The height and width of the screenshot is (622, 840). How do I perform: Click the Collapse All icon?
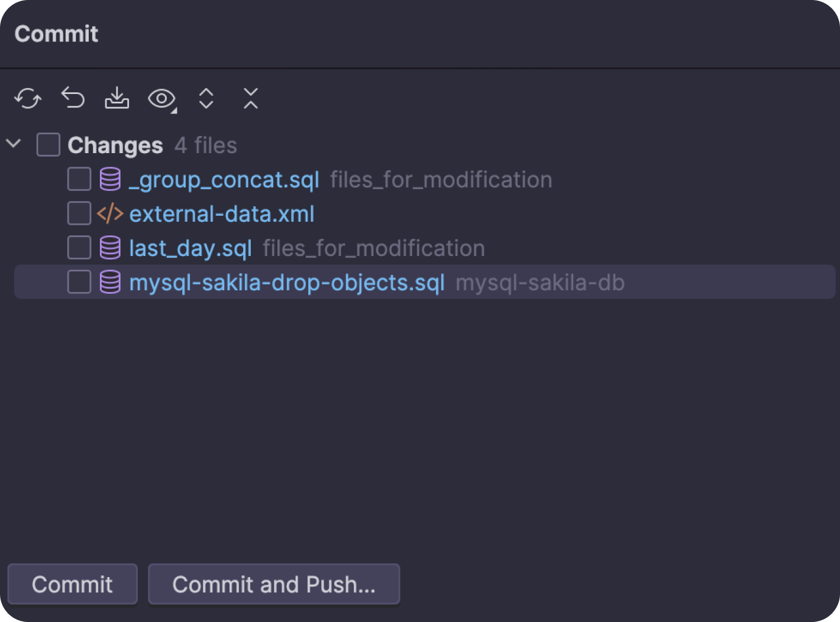pyautogui.click(x=250, y=98)
